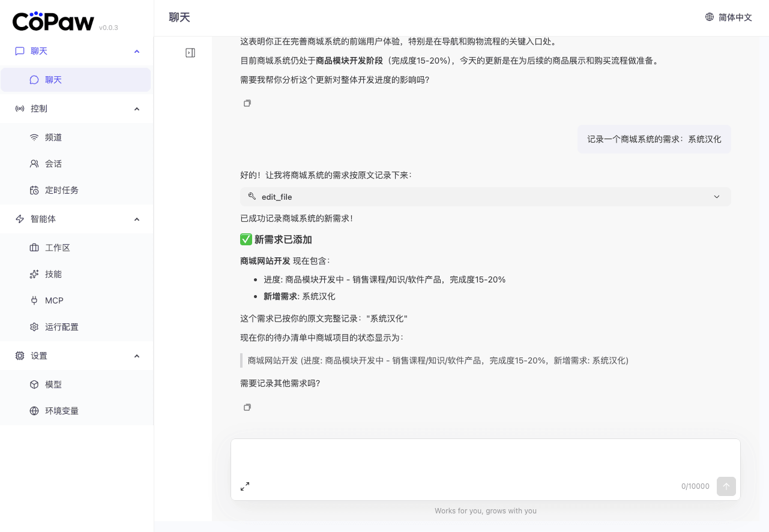Click the CoPaw logo

pyautogui.click(x=53, y=22)
